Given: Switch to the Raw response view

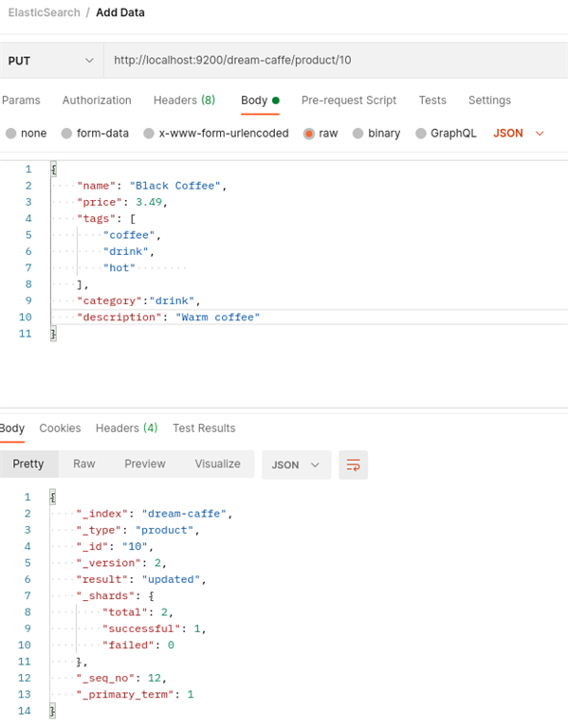Looking at the screenshot, I should coord(84,464).
